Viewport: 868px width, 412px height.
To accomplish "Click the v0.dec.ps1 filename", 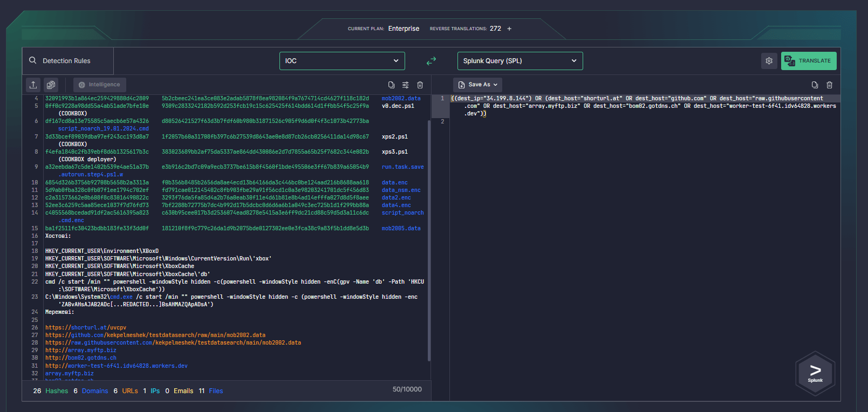I will 398,106.
